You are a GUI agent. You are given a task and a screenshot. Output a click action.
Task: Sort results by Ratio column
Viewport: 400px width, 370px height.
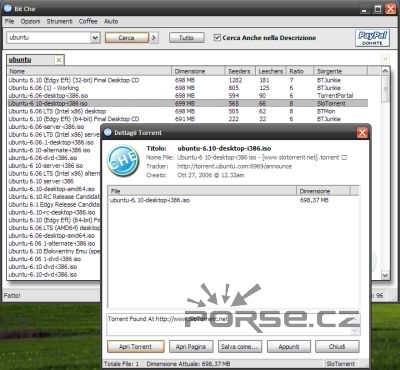click(300, 71)
